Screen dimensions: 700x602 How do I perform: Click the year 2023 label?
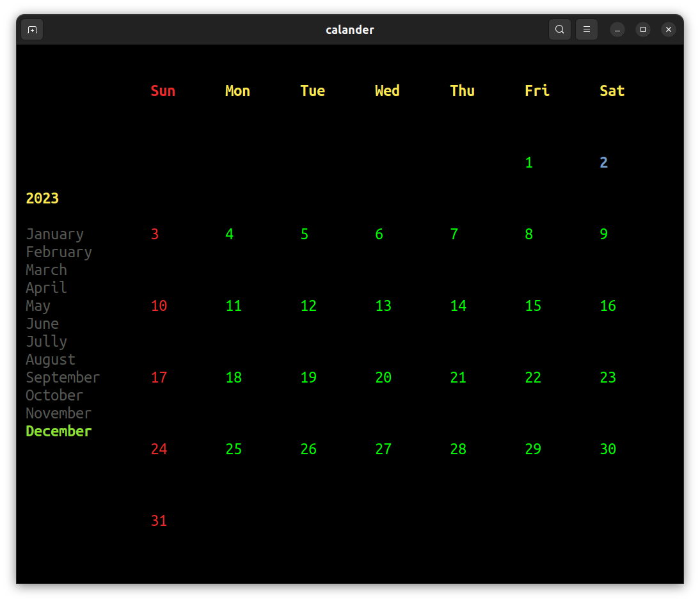(x=42, y=198)
